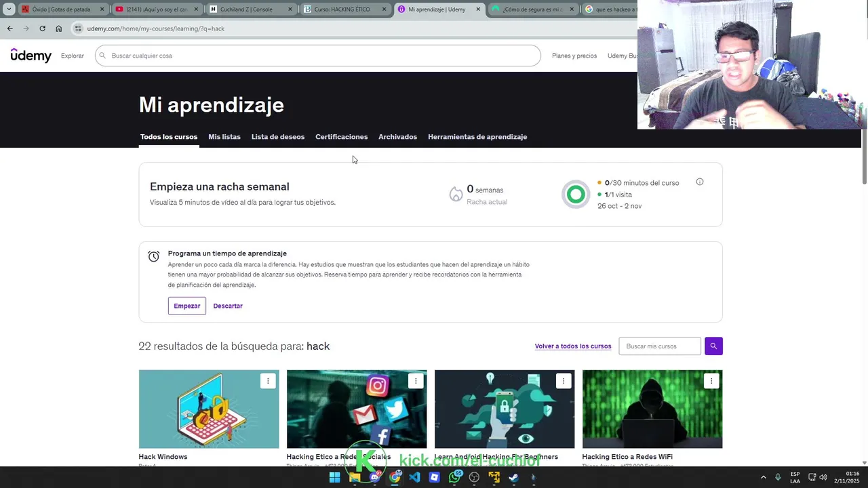
Task: Switch to the YouTube browser tab
Action: pyautogui.click(x=157, y=9)
